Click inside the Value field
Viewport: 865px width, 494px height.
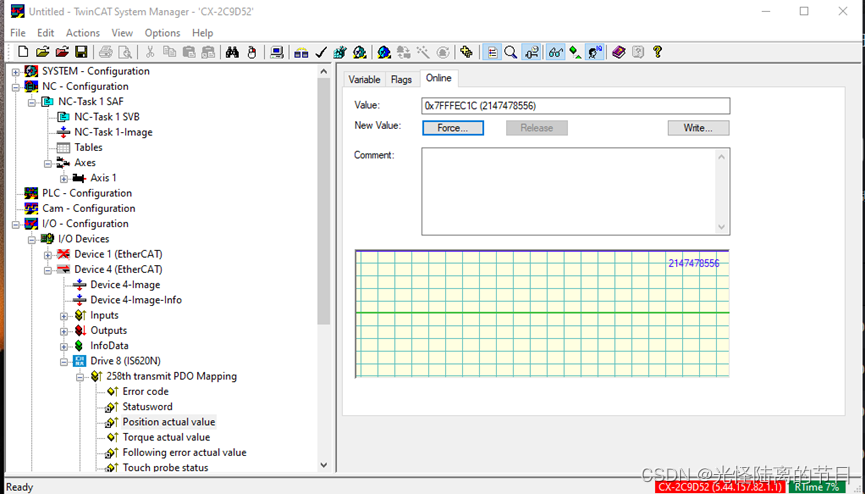tap(576, 106)
